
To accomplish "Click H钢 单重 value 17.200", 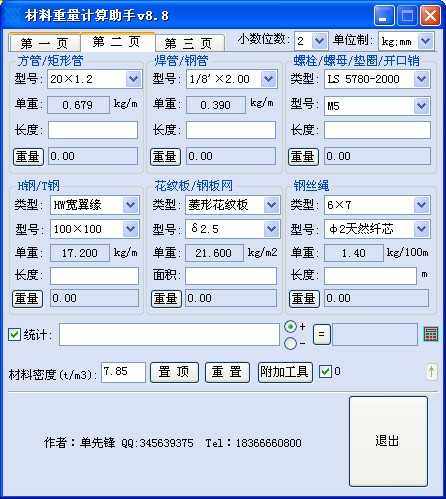I will (80, 253).
